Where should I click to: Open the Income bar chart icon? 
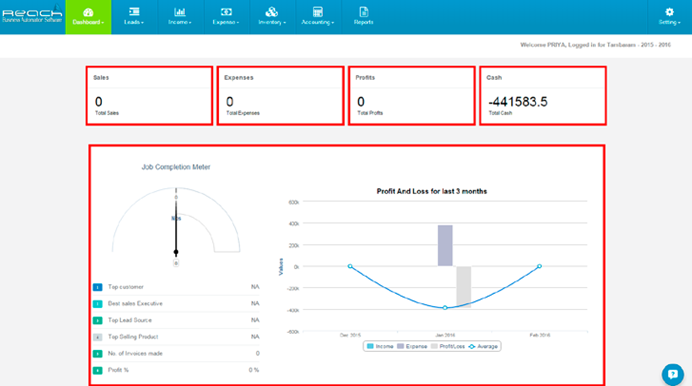coord(180,12)
